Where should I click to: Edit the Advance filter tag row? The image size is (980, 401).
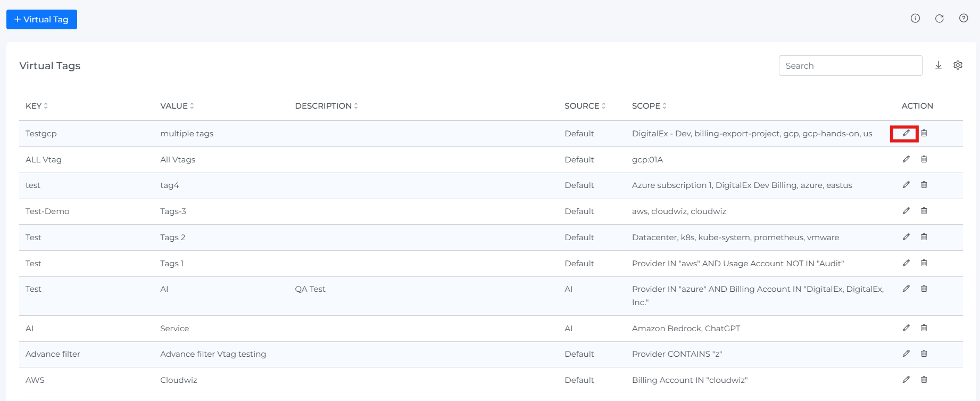point(906,354)
